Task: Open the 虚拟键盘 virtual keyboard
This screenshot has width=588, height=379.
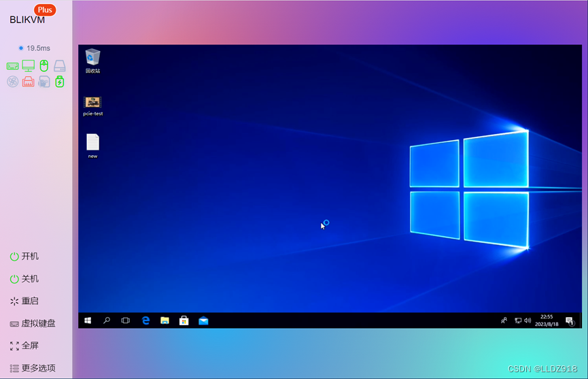Action: tap(33, 323)
